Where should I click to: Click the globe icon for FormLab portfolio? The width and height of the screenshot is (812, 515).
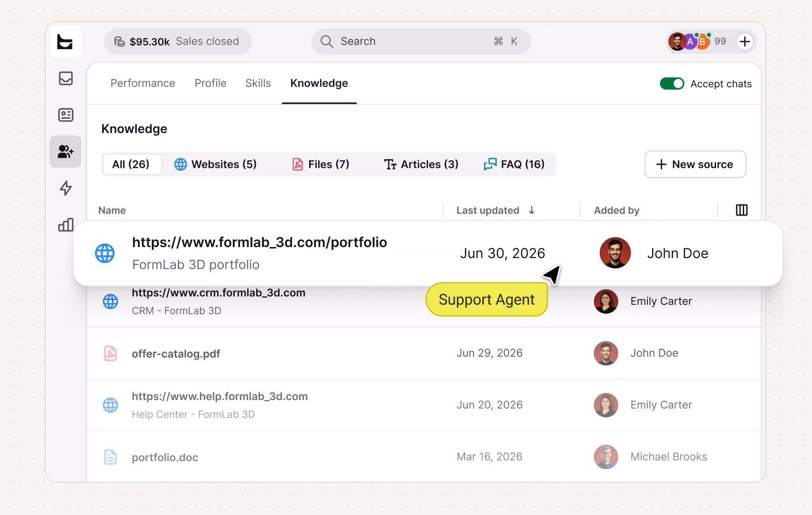click(x=105, y=253)
